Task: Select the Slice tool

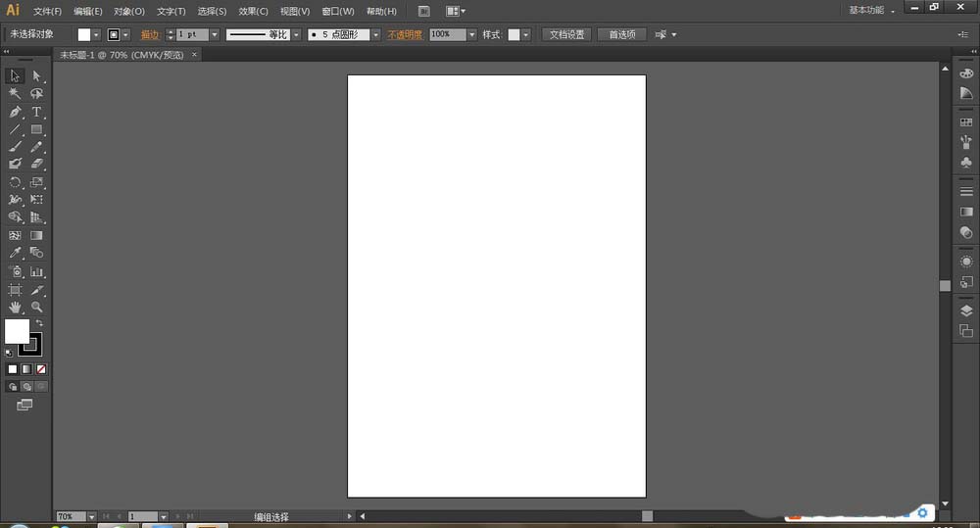Action: tap(37, 290)
